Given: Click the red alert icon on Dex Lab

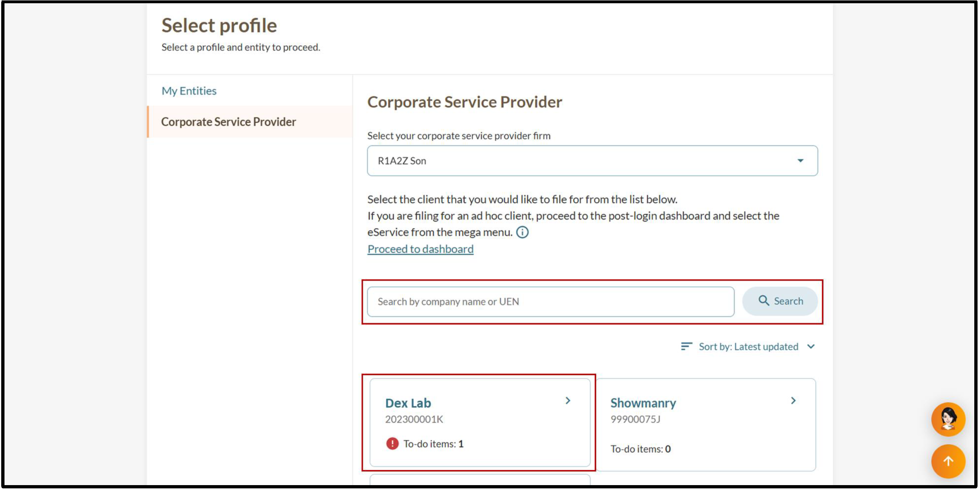Looking at the screenshot, I should pyautogui.click(x=392, y=444).
